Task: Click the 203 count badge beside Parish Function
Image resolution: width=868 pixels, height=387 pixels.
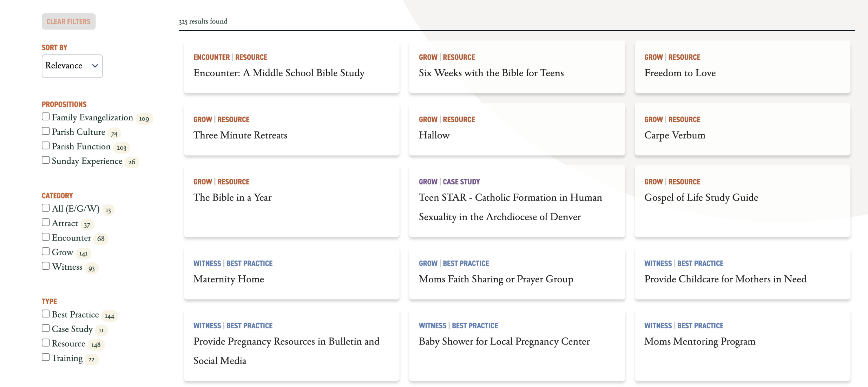Action: point(121,148)
